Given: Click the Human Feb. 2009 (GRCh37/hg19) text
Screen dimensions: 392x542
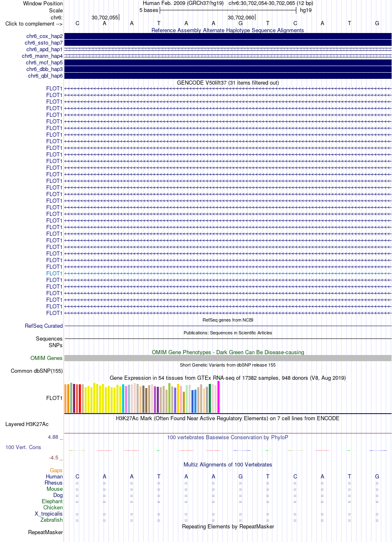Looking at the screenshot, I should (x=183, y=3).
